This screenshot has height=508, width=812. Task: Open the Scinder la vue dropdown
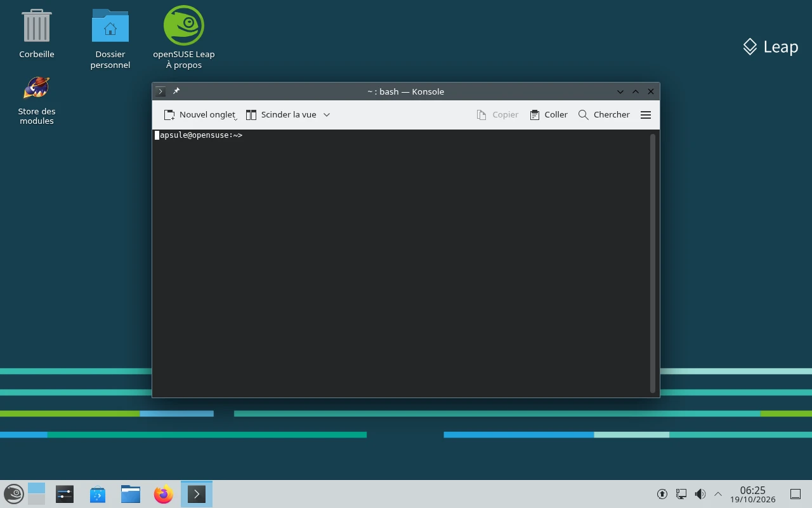tap(327, 115)
